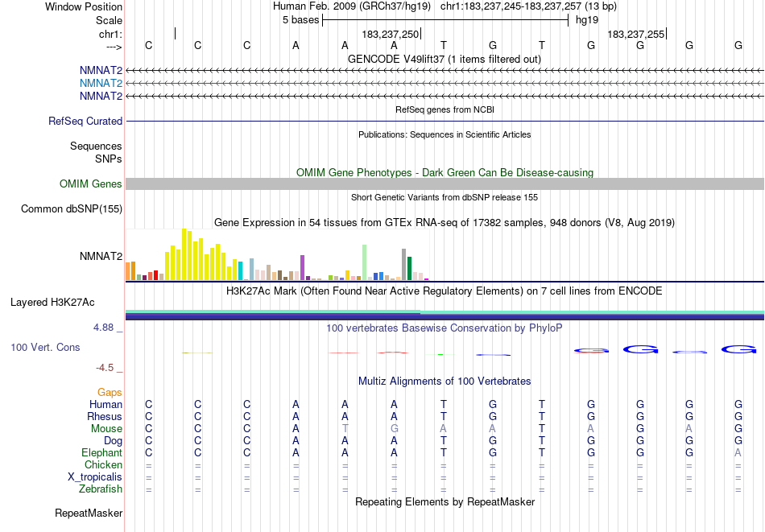
Task: Click the OMIM Genes track label
Action: tap(91, 184)
